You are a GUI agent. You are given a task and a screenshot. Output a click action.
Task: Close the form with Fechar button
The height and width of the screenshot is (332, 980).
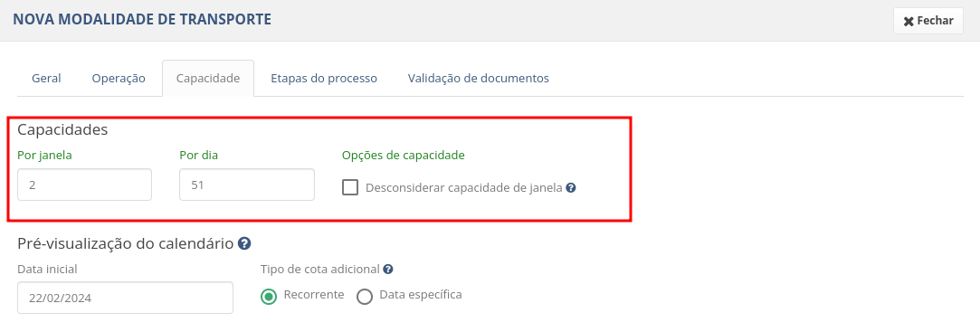pos(928,21)
